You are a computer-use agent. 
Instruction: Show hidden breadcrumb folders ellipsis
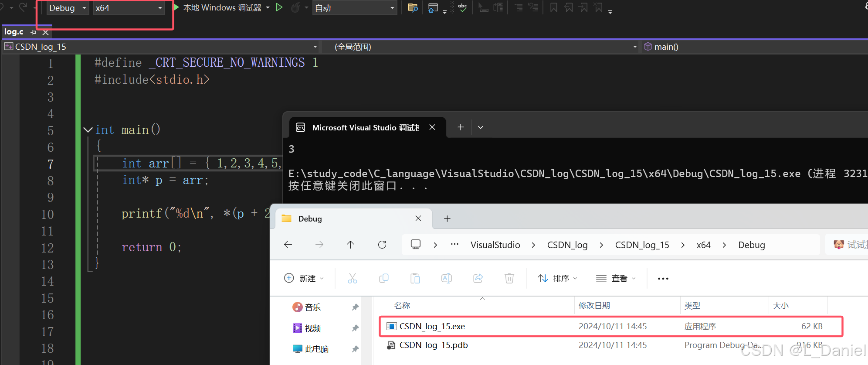click(x=454, y=245)
